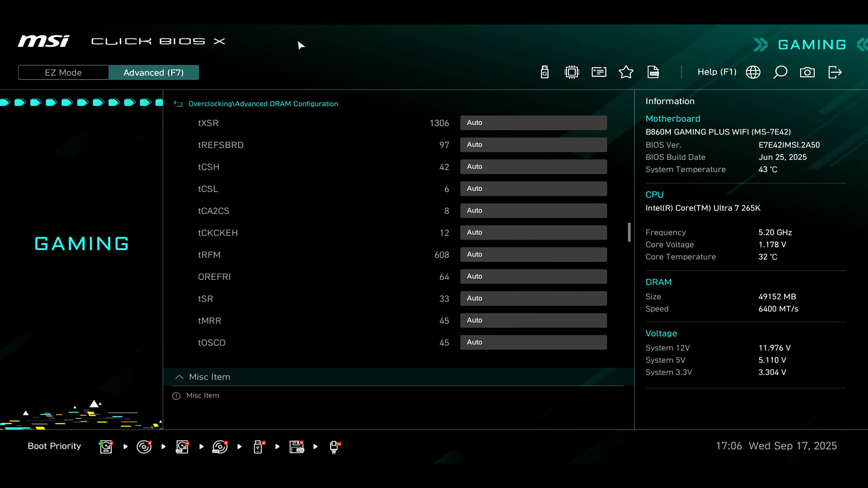
Task: Open the tXSR Auto dropdown
Action: click(x=533, y=122)
